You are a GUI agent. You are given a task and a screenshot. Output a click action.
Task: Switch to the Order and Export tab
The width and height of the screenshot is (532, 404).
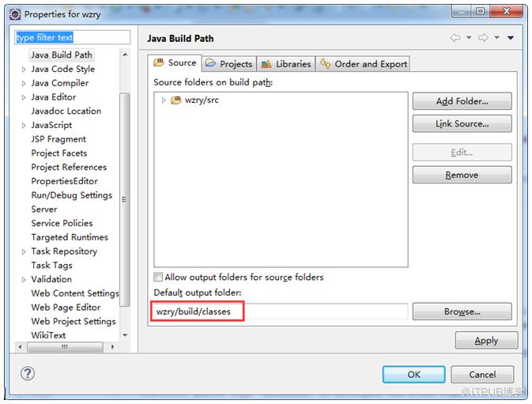(363, 64)
